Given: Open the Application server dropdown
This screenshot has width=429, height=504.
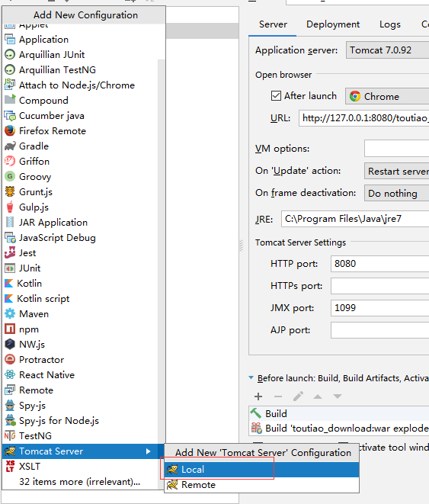Looking at the screenshot, I should [387, 50].
